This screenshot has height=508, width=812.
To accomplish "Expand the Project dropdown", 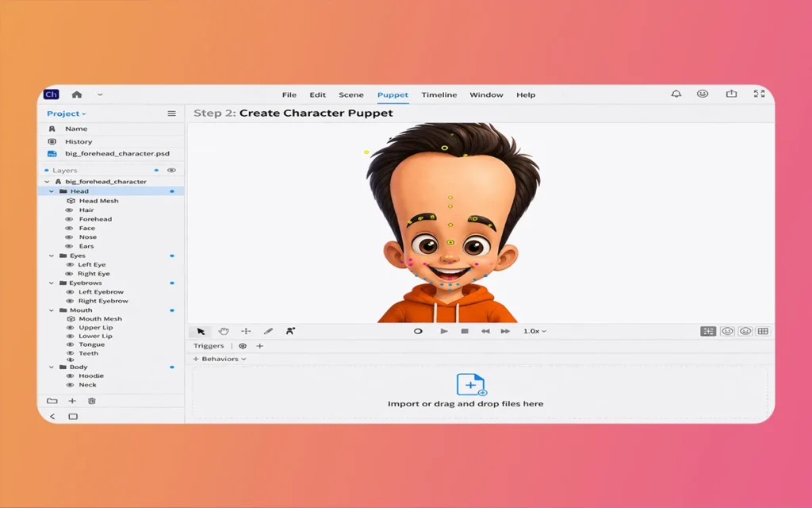I will (67, 114).
